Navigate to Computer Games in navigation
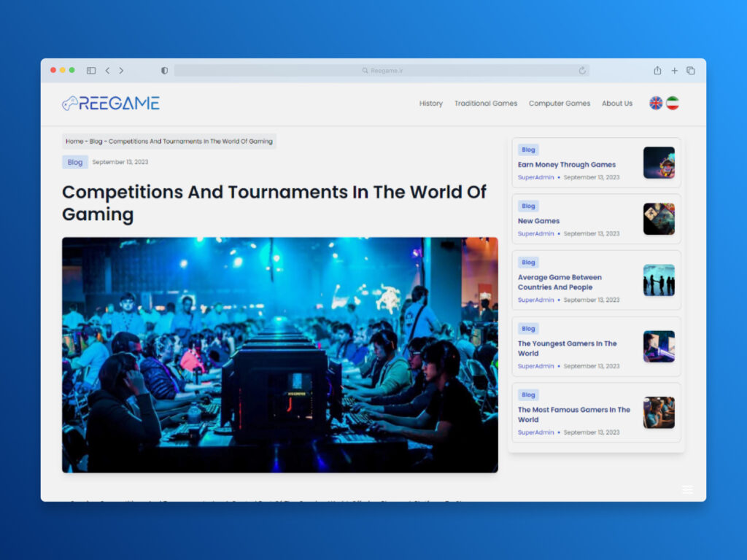This screenshot has height=560, width=747. click(x=560, y=104)
